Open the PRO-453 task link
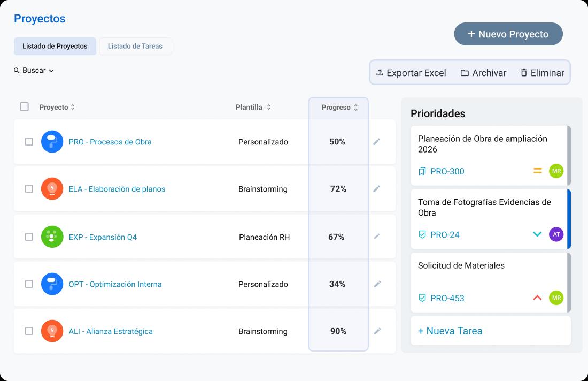The image size is (588, 381). pyautogui.click(x=447, y=298)
